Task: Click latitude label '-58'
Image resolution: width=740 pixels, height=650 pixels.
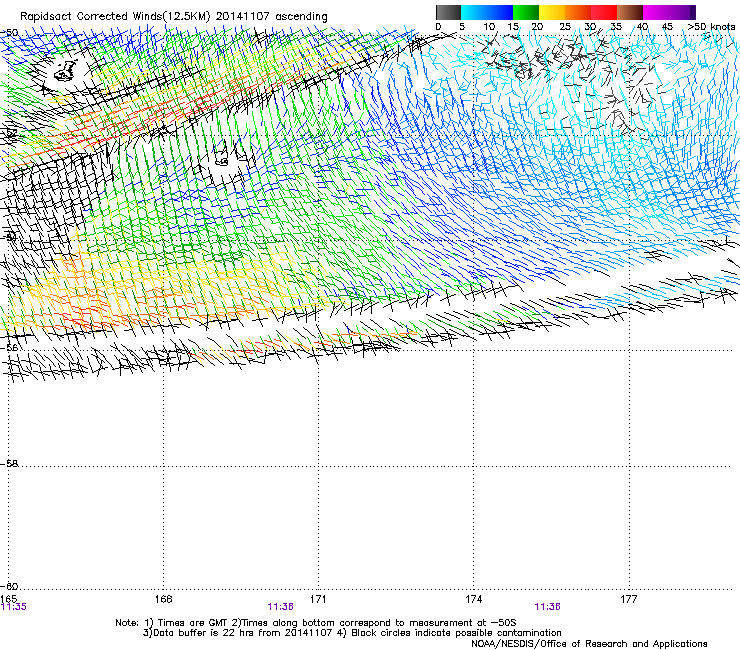Action: [x=9, y=464]
